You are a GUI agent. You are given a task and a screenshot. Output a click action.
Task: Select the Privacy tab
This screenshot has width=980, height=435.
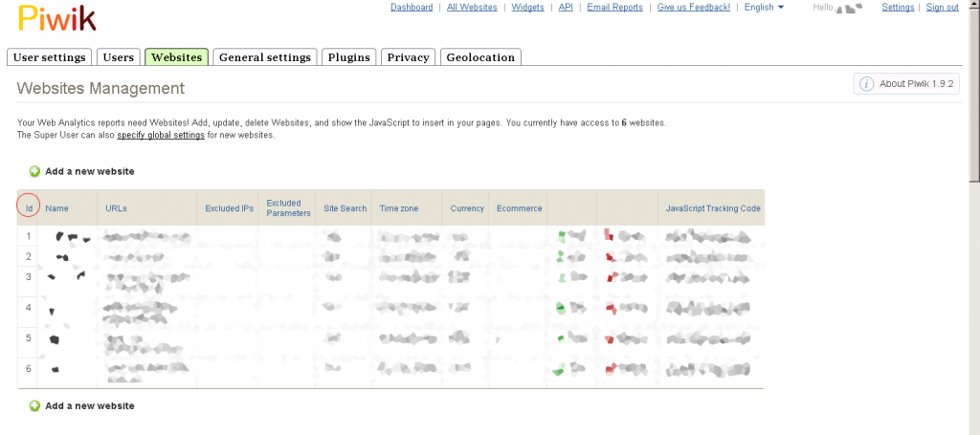click(408, 57)
